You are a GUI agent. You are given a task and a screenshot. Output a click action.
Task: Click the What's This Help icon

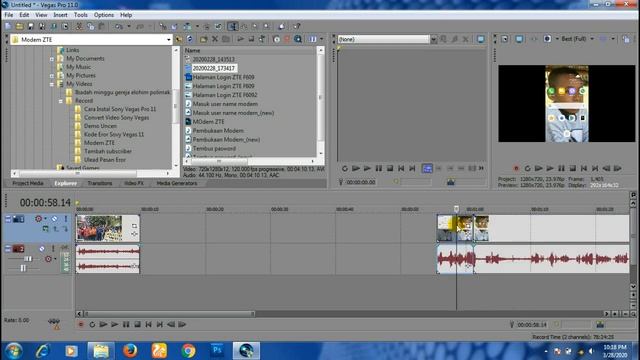tap(297, 27)
